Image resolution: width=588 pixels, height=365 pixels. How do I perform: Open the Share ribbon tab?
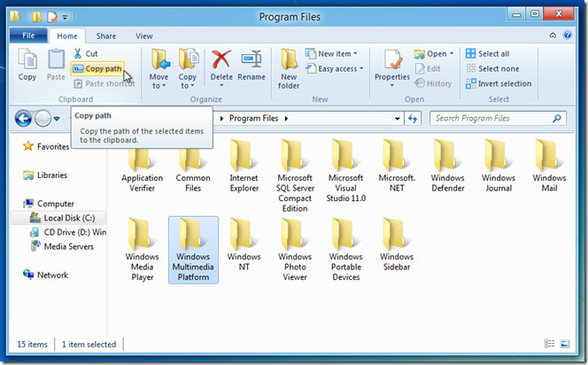coord(106,36)
